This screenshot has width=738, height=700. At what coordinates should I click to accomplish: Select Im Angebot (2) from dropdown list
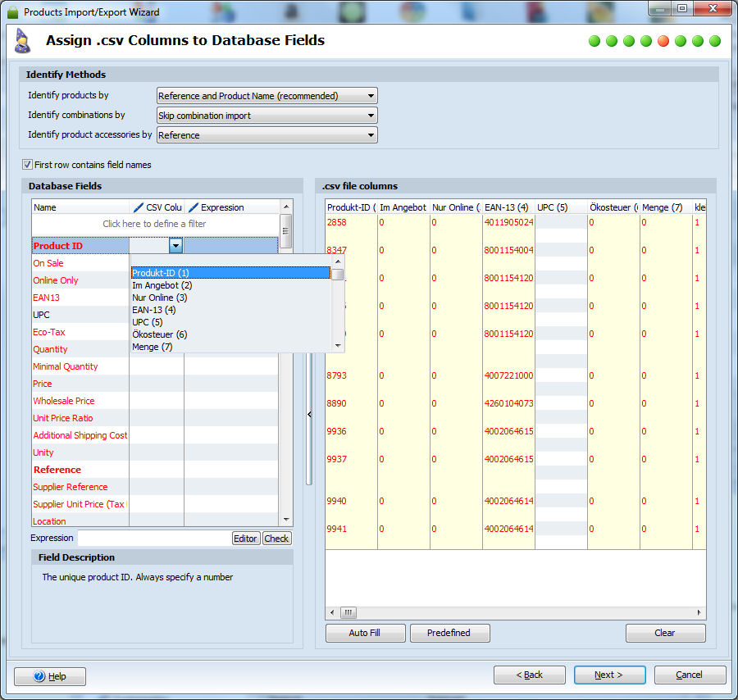coord(162,285)
